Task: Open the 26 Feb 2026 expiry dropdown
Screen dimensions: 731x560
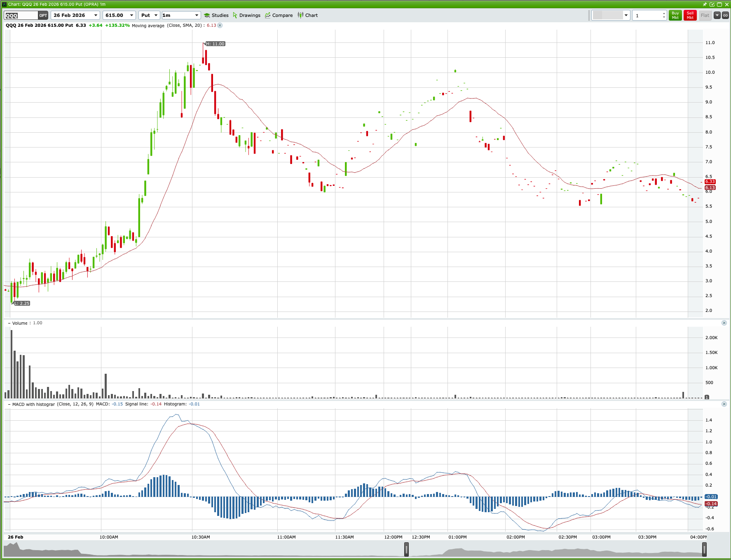Action: [96, 15]
